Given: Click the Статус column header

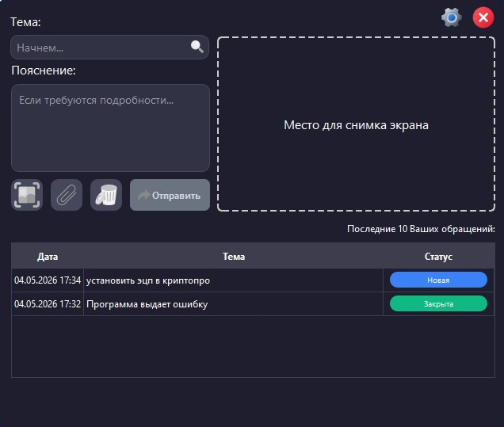Looking at the screenshot, I should pyautogui.click(x=438, y=257).
